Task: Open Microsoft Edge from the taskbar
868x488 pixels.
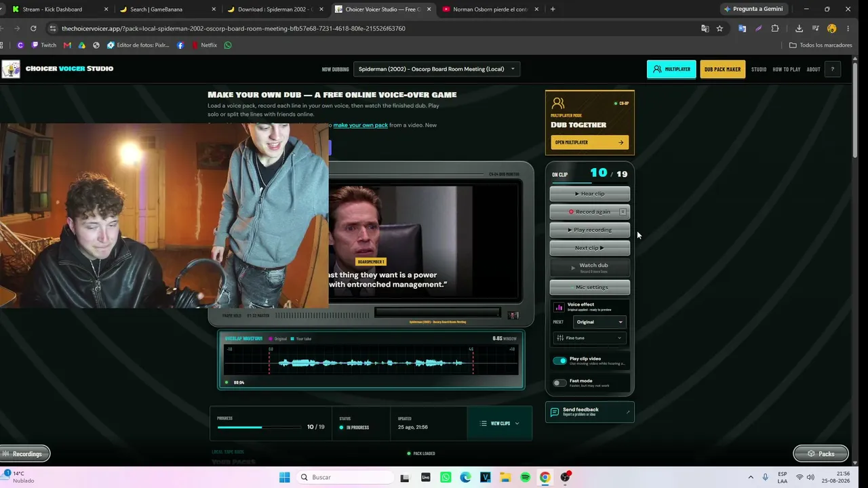Action: click(465, 477)
